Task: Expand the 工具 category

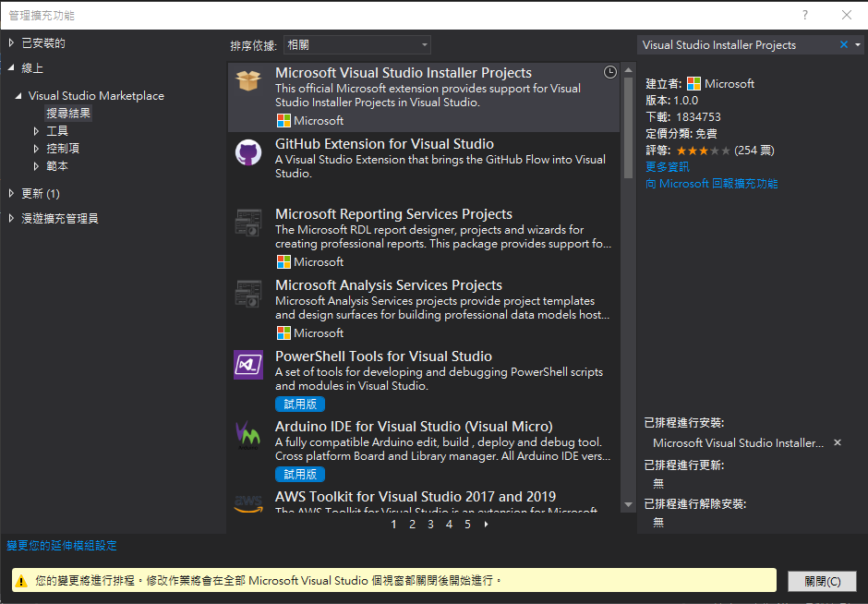Action: tap(36, 131)
